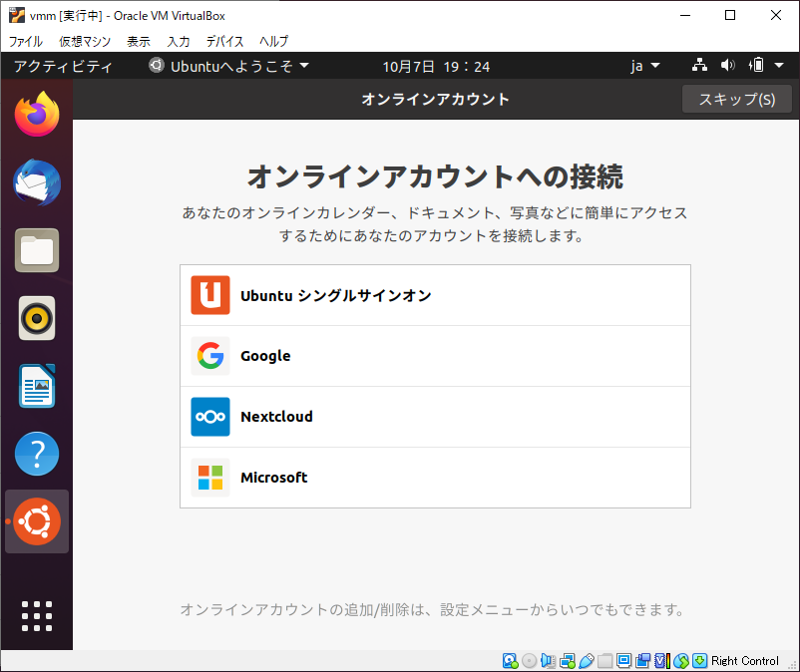The width and height of the screenshot is (800, 672).
Task: Select the Nextcloud account row
Action: tap(435, 417)
